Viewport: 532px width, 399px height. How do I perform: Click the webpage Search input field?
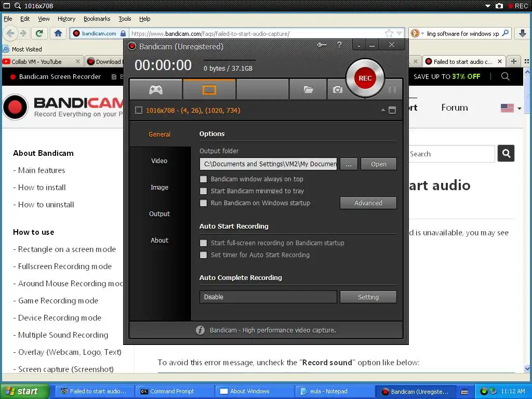(452, 154)
